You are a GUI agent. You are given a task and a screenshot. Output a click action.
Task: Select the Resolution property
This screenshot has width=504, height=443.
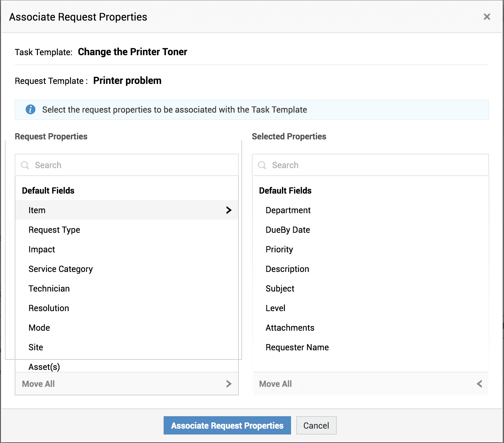pos(49,308)
